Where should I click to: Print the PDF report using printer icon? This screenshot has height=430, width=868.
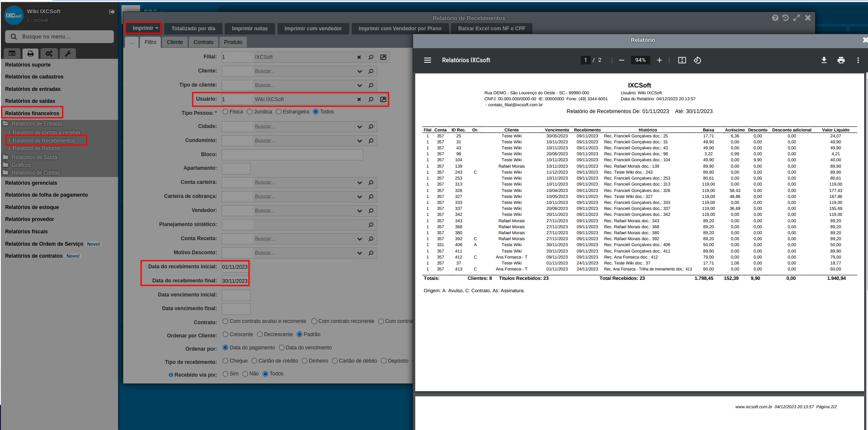tap(841, 60)
